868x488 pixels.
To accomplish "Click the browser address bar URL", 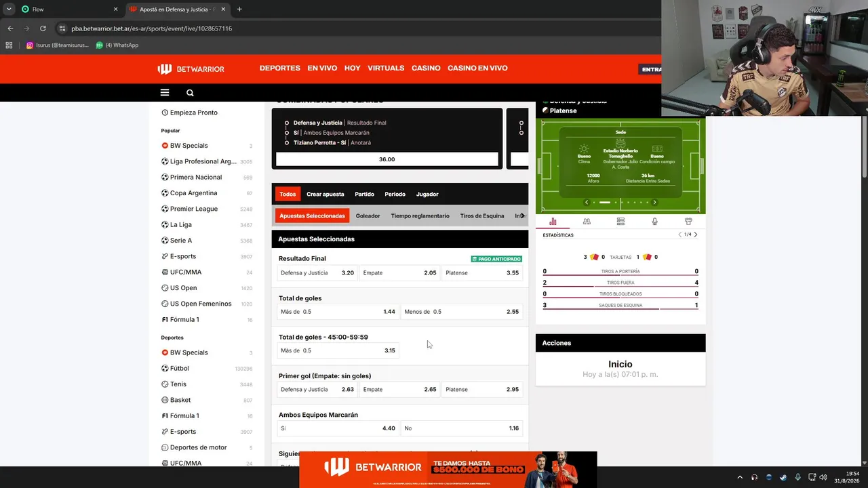I will coord(151,28).
